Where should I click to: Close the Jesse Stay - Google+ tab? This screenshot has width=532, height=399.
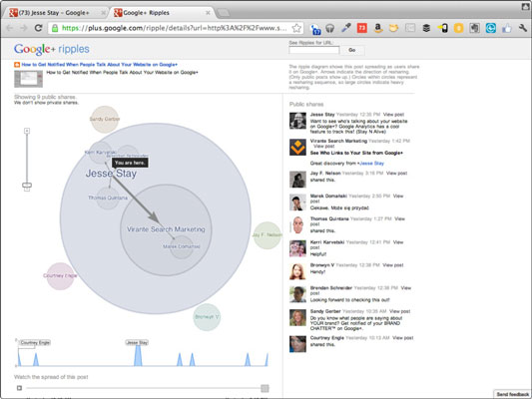pyautogui.click(x=103, y=13)
